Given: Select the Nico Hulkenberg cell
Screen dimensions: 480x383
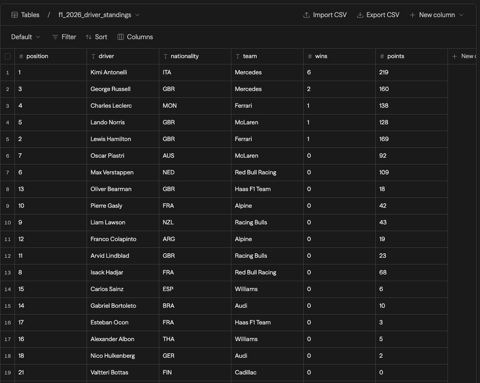Looking at the screenshot, I should pos(123,356).
